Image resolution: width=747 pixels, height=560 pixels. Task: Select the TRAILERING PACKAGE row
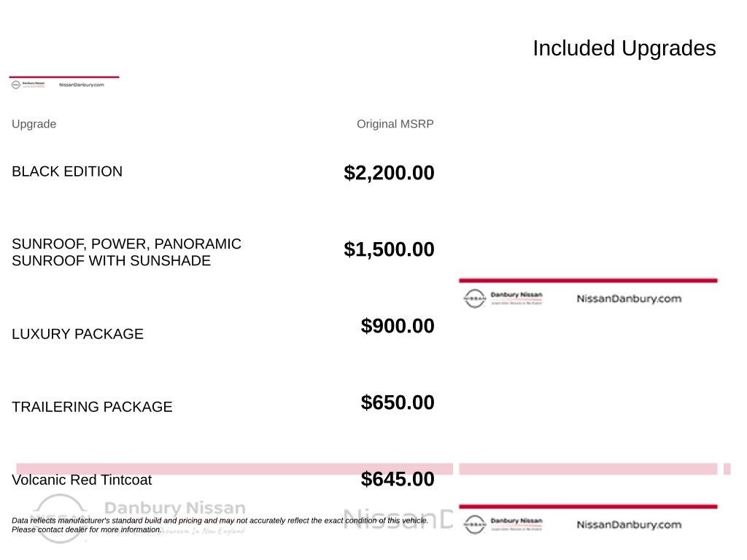92,407
